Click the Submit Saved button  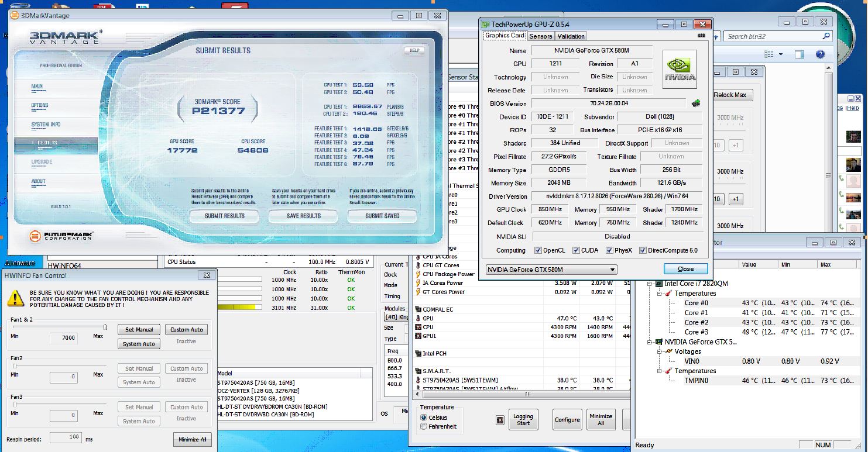pos(383,216)
